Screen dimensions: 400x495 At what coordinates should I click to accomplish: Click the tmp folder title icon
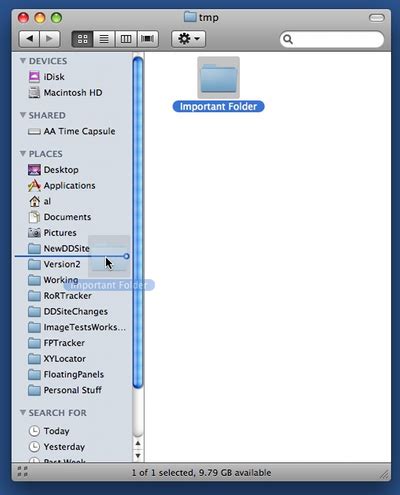click(190, 17)
